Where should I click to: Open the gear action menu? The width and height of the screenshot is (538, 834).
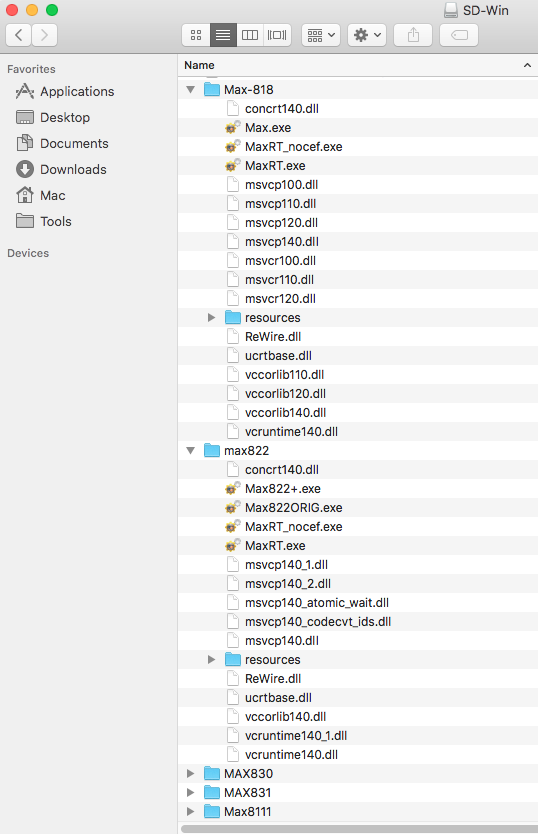click(367, 35)
